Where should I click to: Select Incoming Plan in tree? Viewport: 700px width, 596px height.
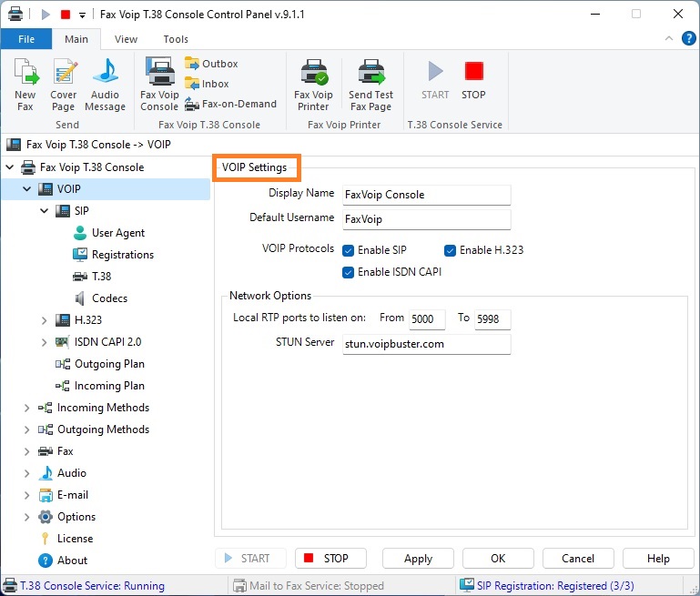pos(100,386)
